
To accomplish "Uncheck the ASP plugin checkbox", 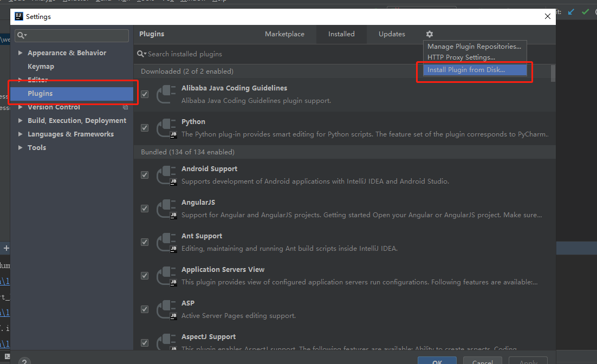I will pyautogui.click(x=145, y=309).
